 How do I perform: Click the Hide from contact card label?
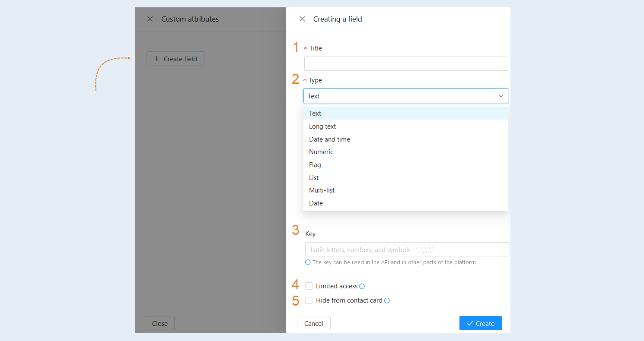(x=349, y=300)
